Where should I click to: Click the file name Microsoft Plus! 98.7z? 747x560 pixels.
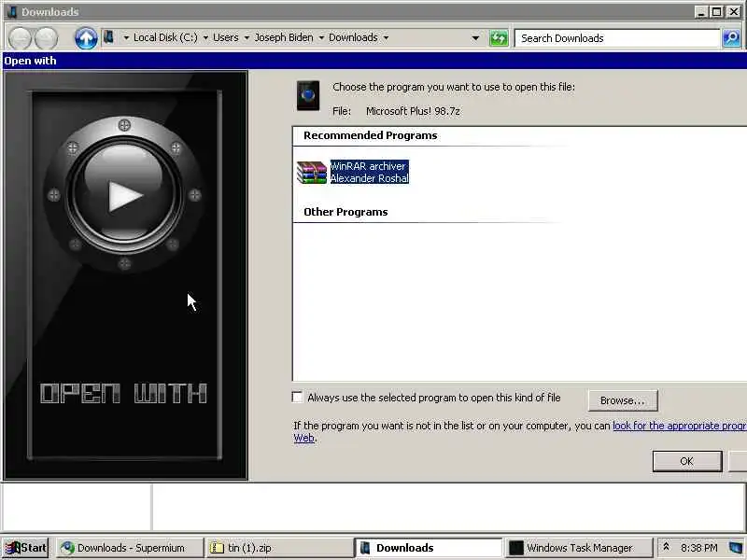pyautogui.click(x=413, y=111)
